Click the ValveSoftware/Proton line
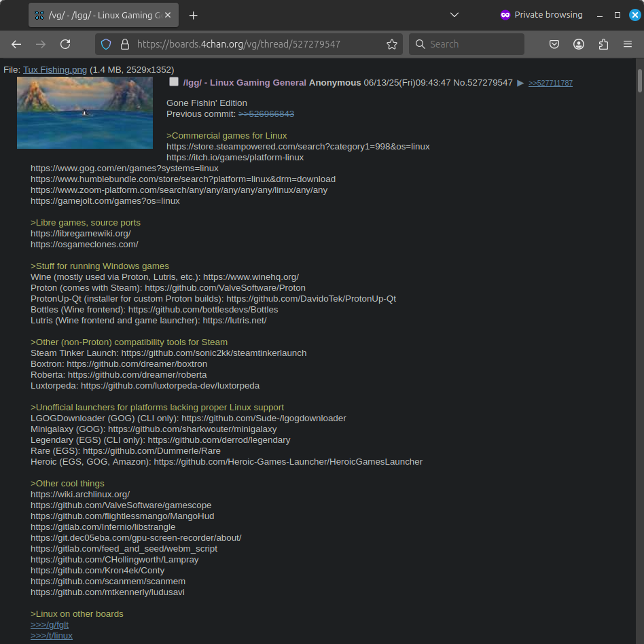Screen dimensions: 644x644 pos(168,288)
